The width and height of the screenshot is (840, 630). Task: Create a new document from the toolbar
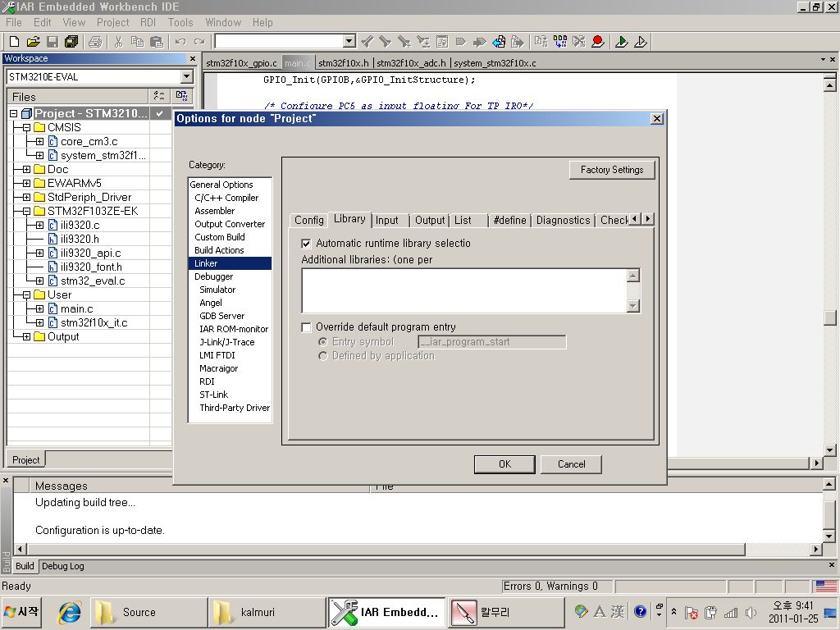coord(15,41)
